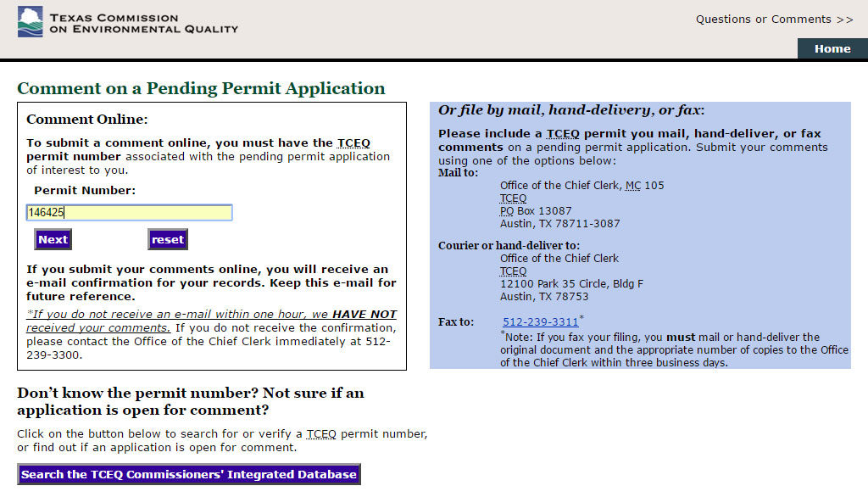This screenshot has width=868, height=497.
Task: Select the 'Or file by mail, hand-delivery, or fax' heading
Action: point(571,110)
